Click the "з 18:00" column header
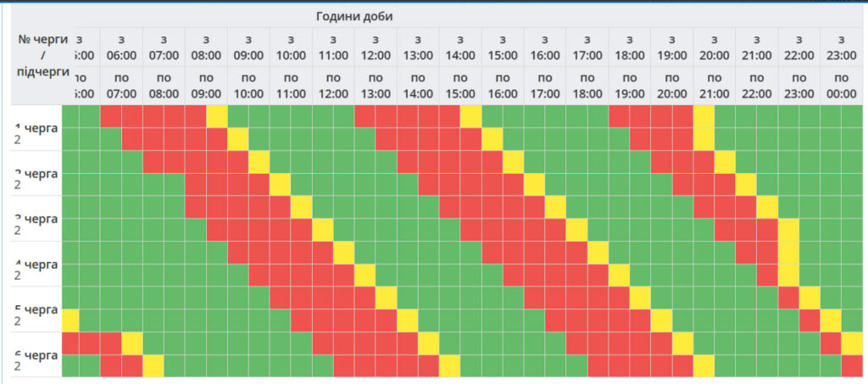Image resolution: width=868 pixels, height=384 pixels. (x=630, y=47)
